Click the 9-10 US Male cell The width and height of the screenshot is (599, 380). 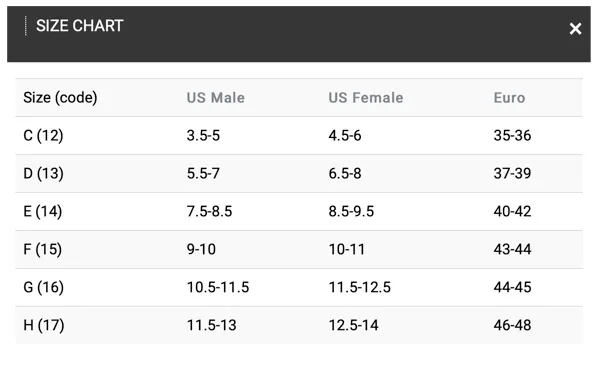[x=201, y=249]
